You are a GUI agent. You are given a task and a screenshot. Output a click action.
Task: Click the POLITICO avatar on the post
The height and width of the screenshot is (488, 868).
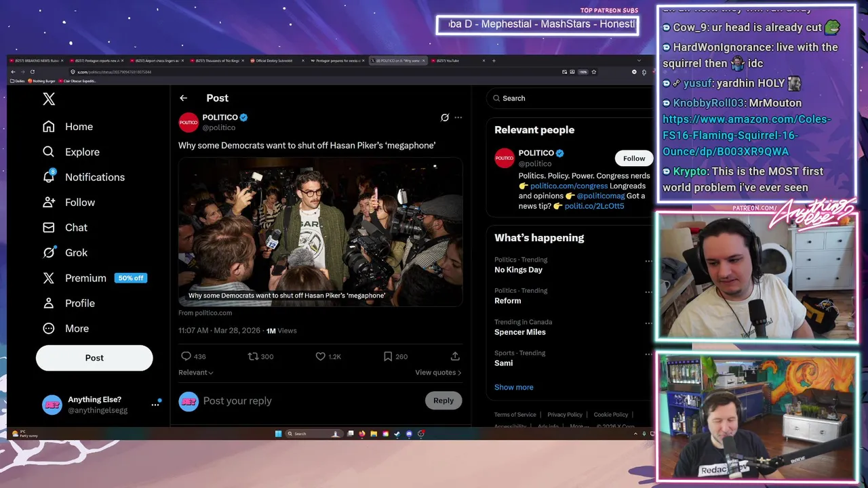(188, 122)
